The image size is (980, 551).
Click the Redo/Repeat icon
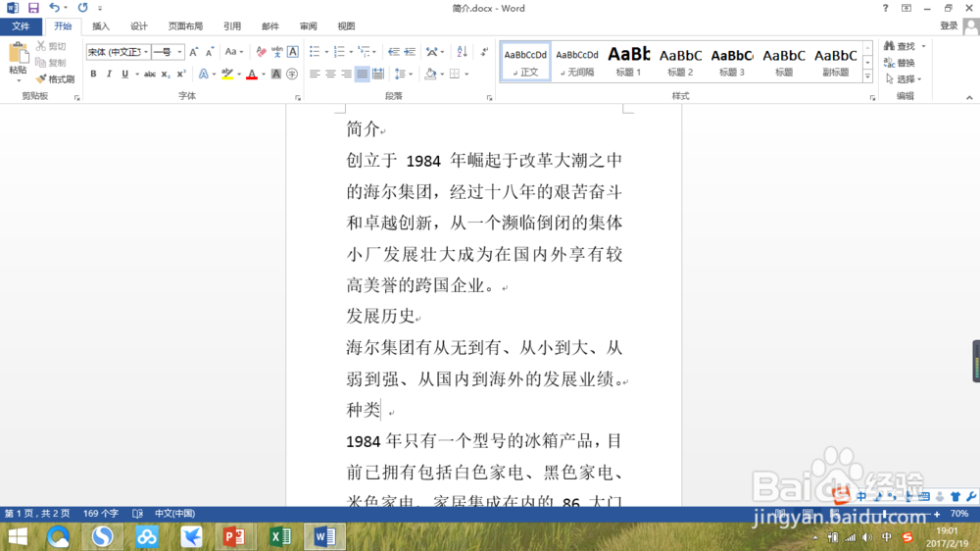[x=82, y=8]
